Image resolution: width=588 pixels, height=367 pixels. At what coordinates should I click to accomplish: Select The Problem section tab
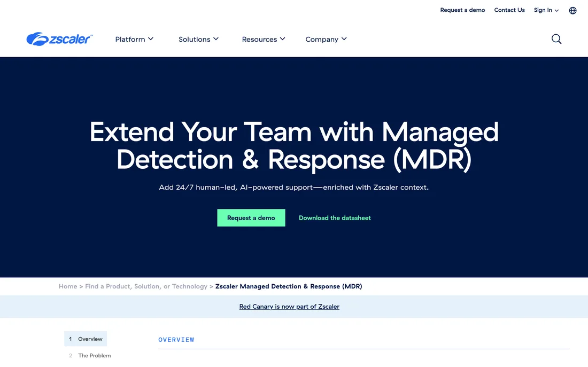point(90,355)
